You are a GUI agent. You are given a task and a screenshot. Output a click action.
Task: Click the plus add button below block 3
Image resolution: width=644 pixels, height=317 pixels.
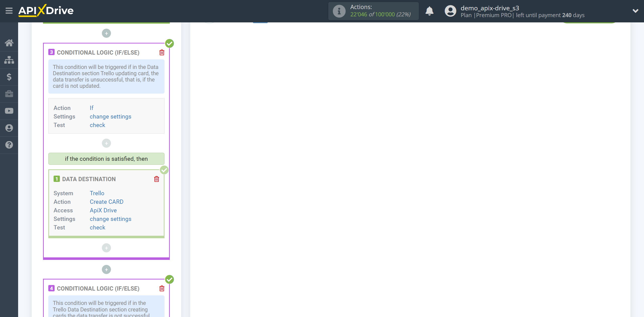click(106, 269)
